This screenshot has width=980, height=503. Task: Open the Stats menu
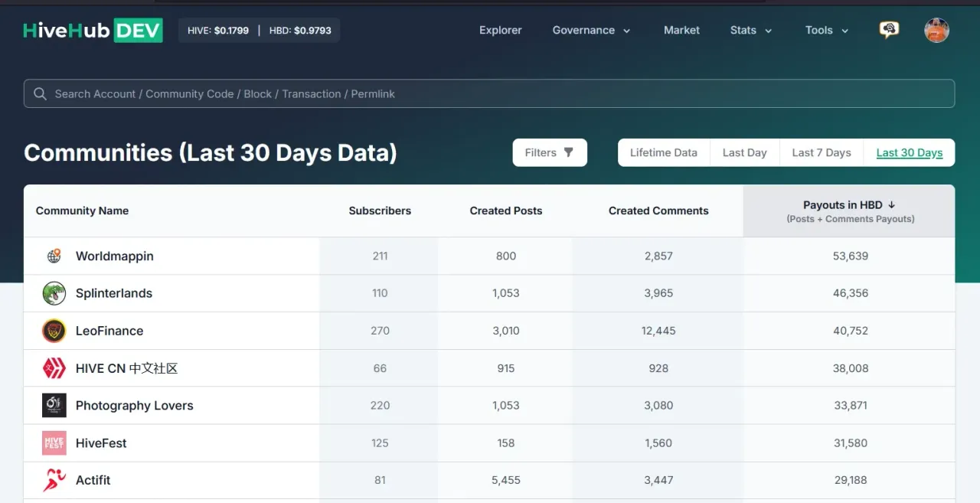click(751, 30)
